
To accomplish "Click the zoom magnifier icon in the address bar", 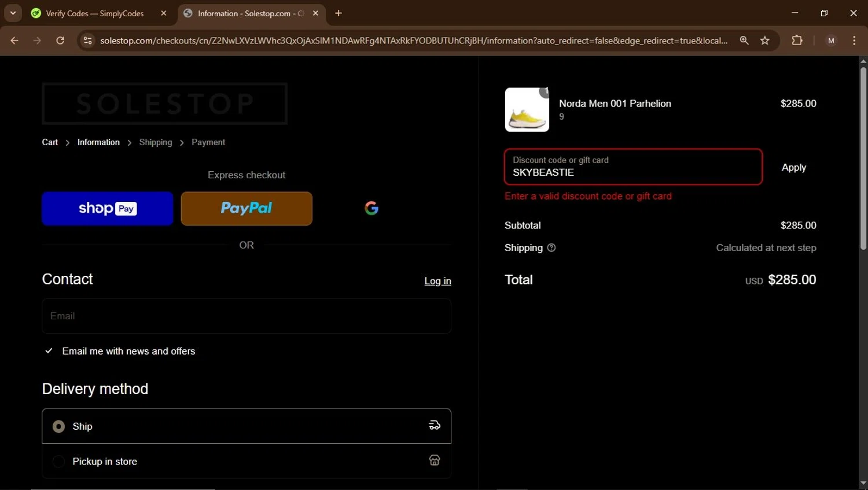I will (x=744, y=40).
